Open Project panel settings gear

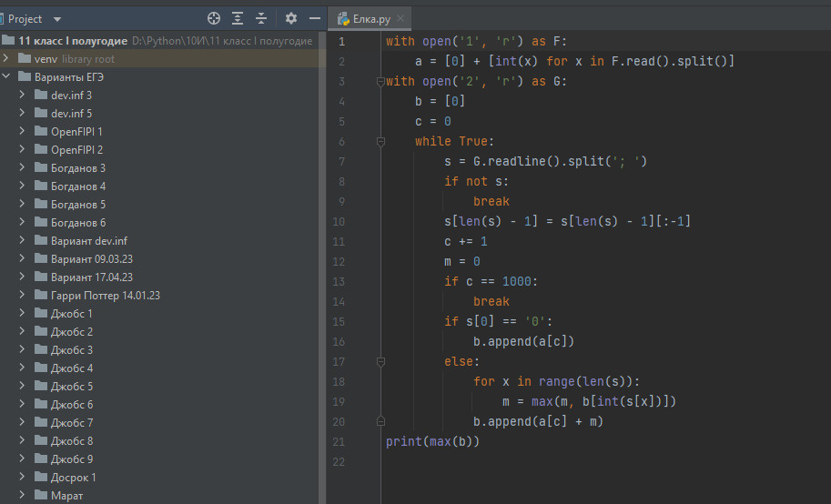coord(291,18)
